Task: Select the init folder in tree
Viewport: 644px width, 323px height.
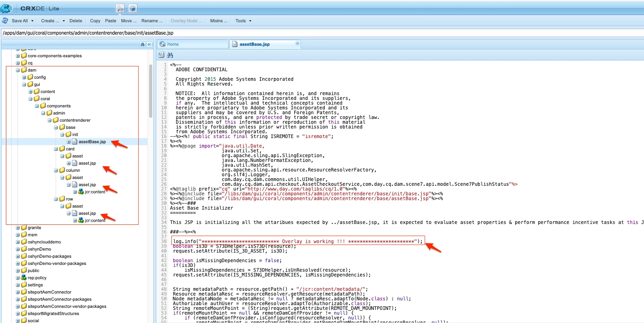Action: [x=75, y=134]
